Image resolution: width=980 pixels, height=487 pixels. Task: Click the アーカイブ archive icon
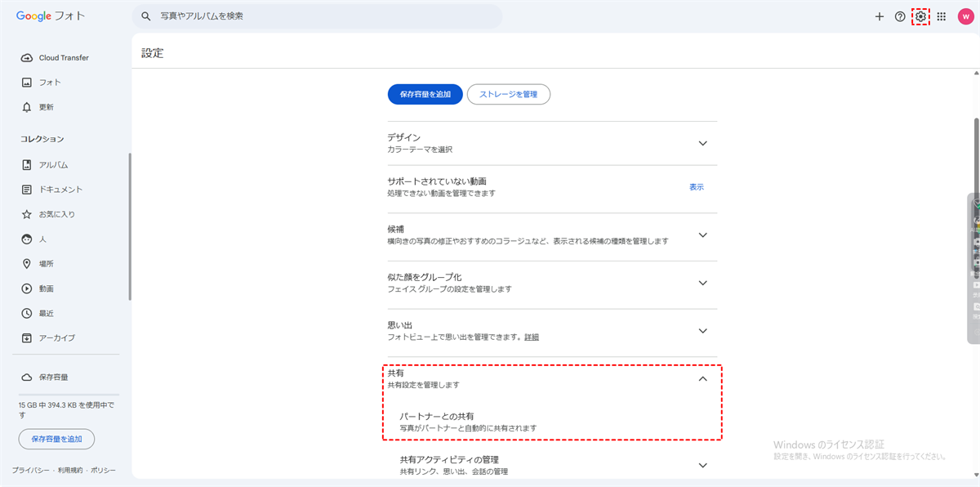point(26,337)
